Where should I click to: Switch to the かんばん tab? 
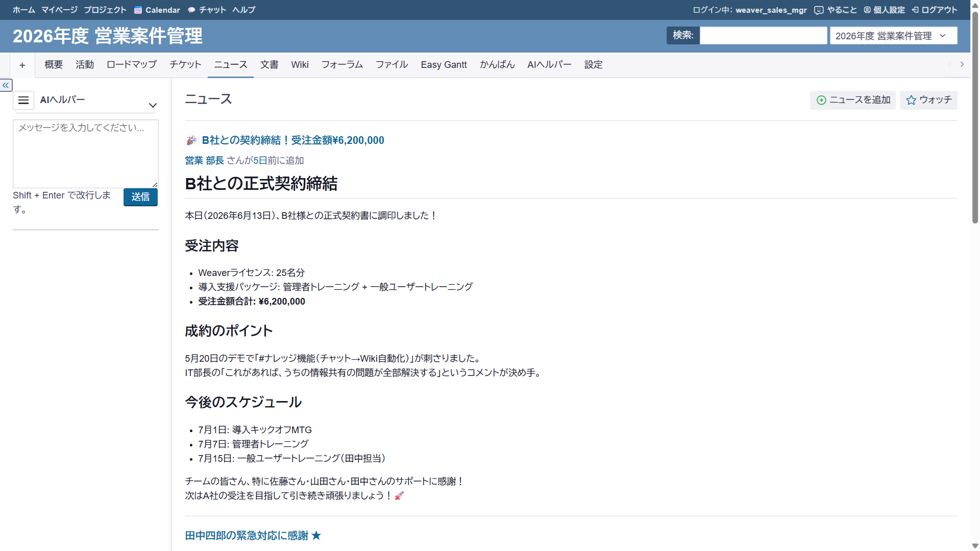[497, 65]
